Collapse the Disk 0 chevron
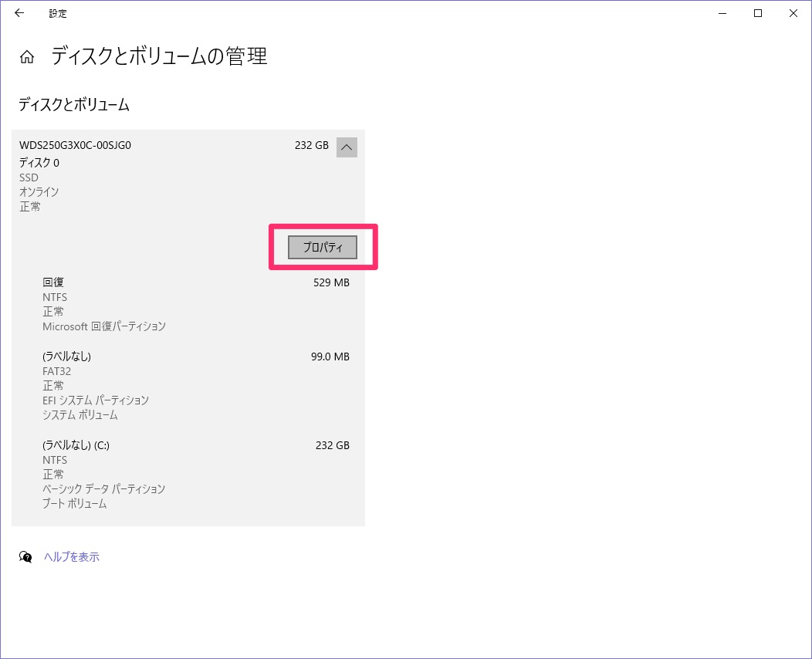The height and width of the screenshot is (659, 812). pos(347,147)
